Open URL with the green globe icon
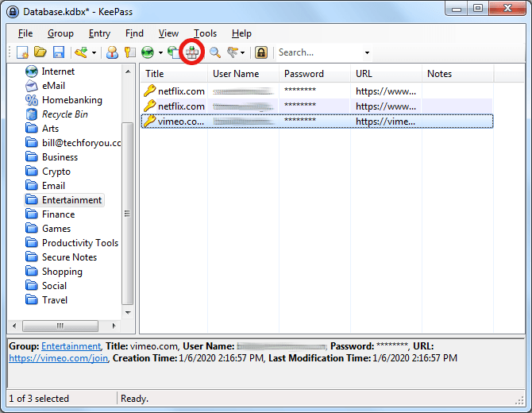Viewport: 532px width, 413px height. (148, 52)
